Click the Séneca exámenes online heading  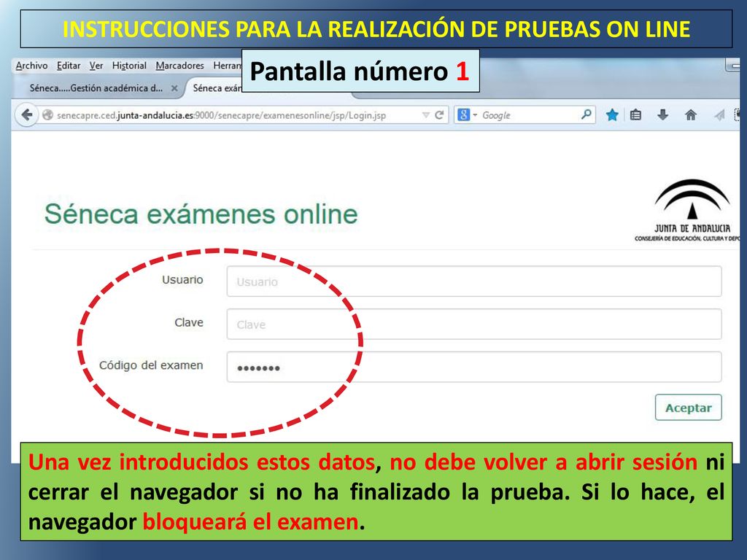pos(201,214)
